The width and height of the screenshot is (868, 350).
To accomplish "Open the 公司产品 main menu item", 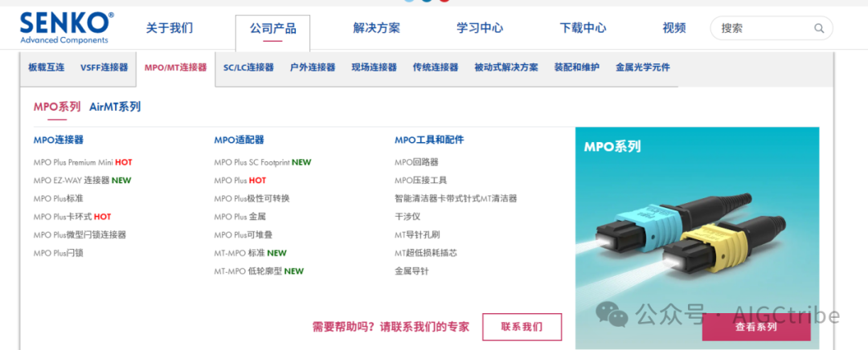I will coord(273,28).
